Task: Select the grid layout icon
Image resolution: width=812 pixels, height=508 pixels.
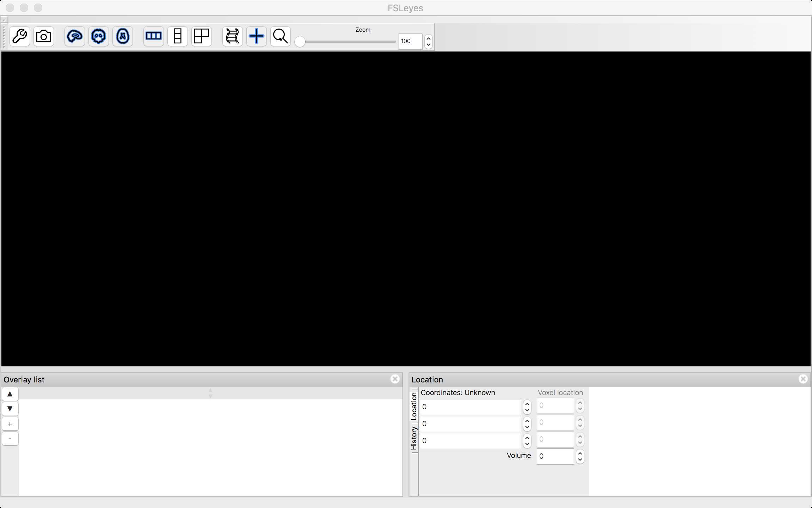Action: click(x=202, y=36)
